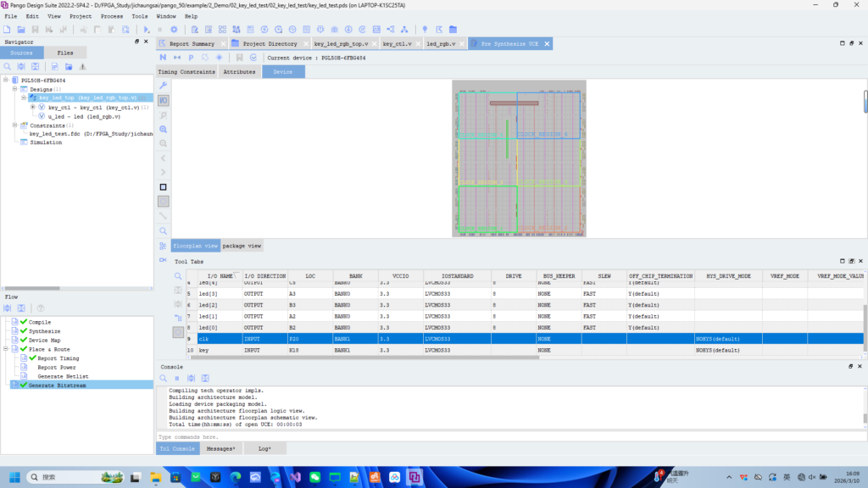This screenshot has width=868, height=488.
Task: Click the pause icon in Console toolbar
Action: click(x=176, y=378)
